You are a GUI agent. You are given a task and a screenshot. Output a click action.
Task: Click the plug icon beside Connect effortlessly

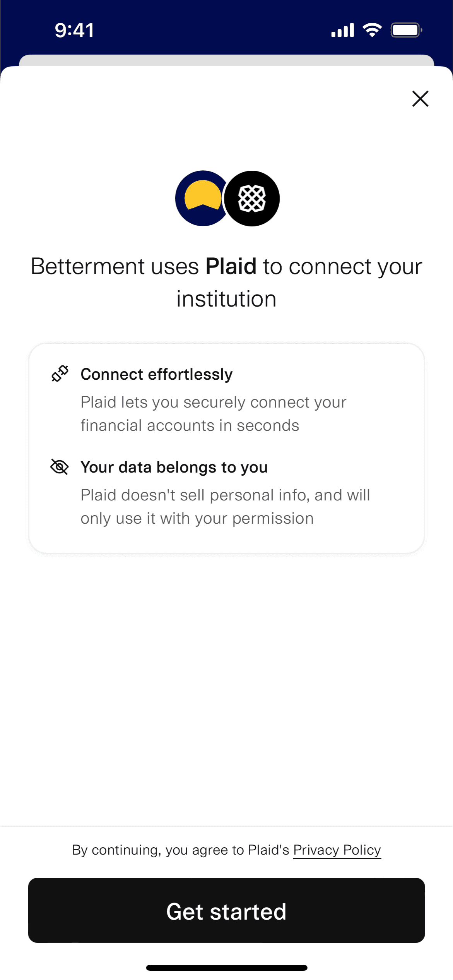pyautogui.click(x=60, y=374)
